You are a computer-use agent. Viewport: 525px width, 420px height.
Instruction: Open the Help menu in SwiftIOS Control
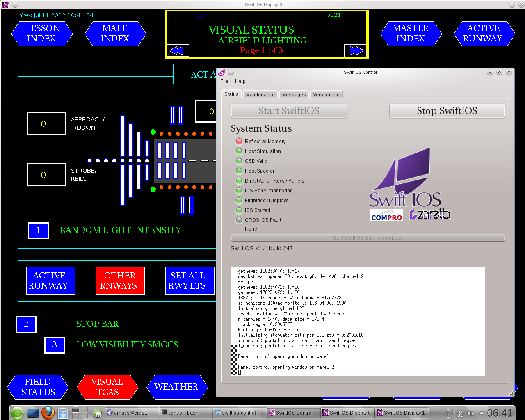pos(240,81)
